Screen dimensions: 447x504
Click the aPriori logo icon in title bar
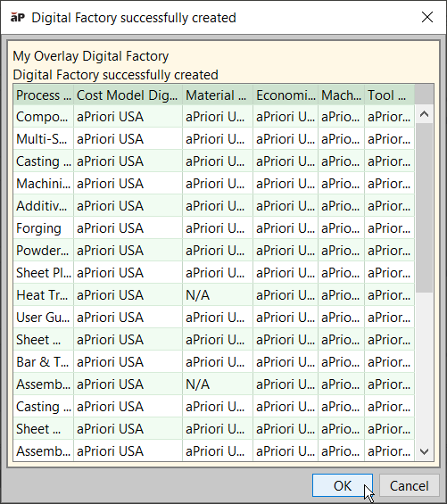(17, 17)
